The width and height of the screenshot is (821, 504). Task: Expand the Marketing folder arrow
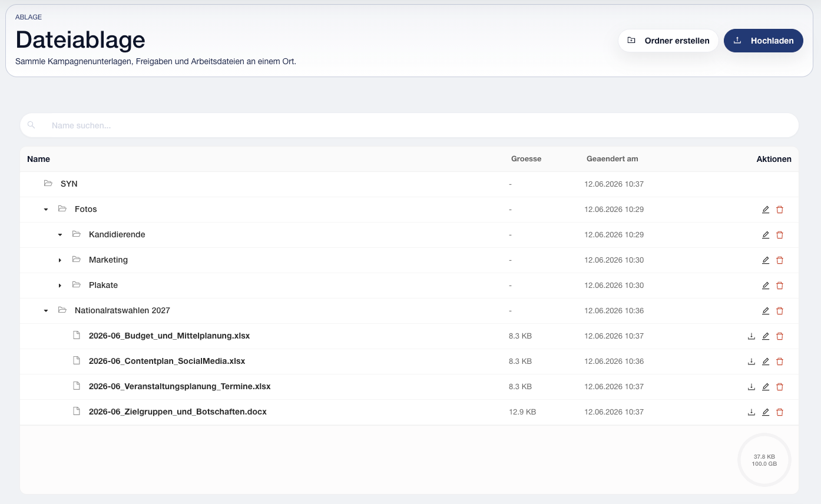pos(60,260)
